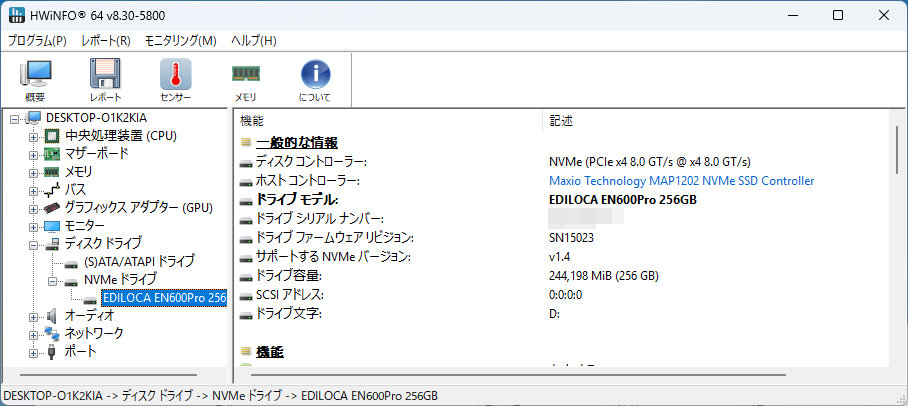Screen dimensions: 908x406
Task: Click the D: drive letter value
Action: (554, 314)
